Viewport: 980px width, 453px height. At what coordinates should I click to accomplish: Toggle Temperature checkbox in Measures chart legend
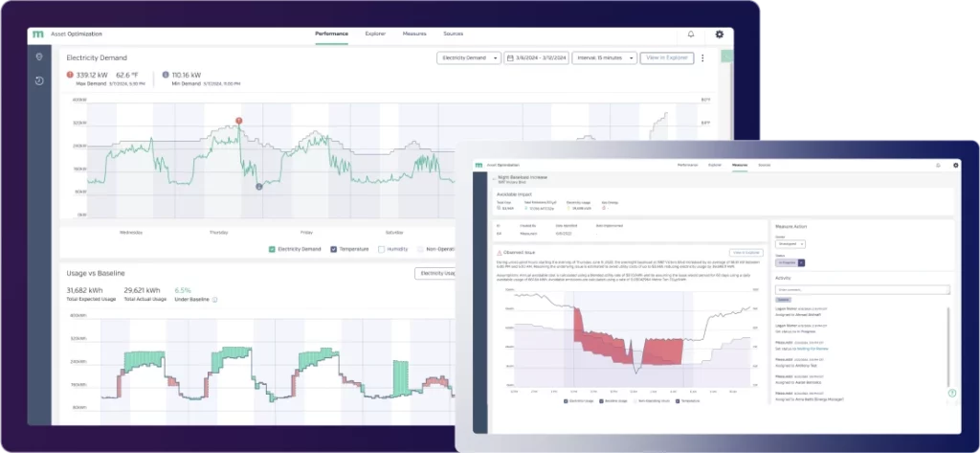coord(678,401)
